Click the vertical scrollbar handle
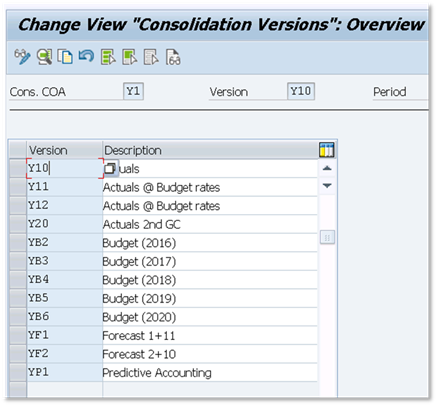Image resolution: width=437 pixels, height=406 pixels. coord(327,238)
